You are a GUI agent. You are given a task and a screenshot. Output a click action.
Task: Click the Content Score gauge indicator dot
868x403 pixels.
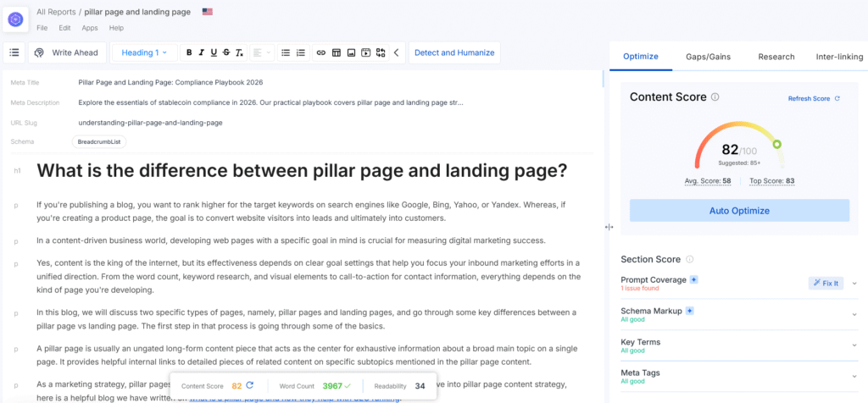(776, 144)
